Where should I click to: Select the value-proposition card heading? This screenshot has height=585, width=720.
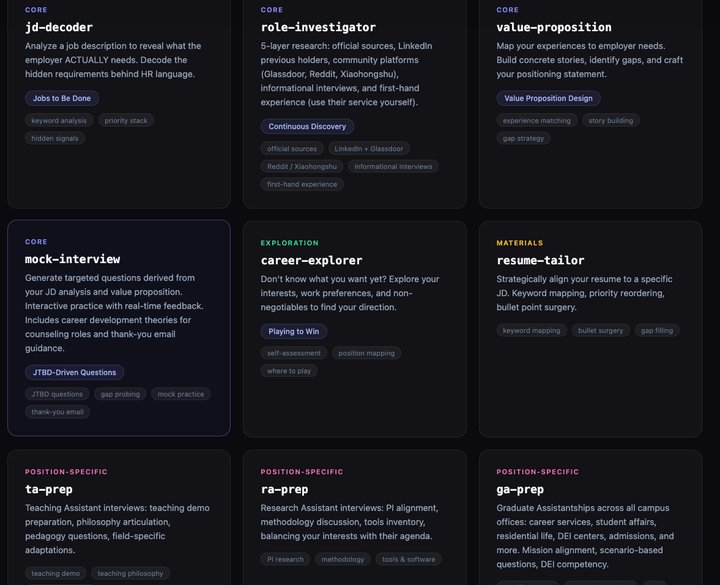click(x=553, y=28)
